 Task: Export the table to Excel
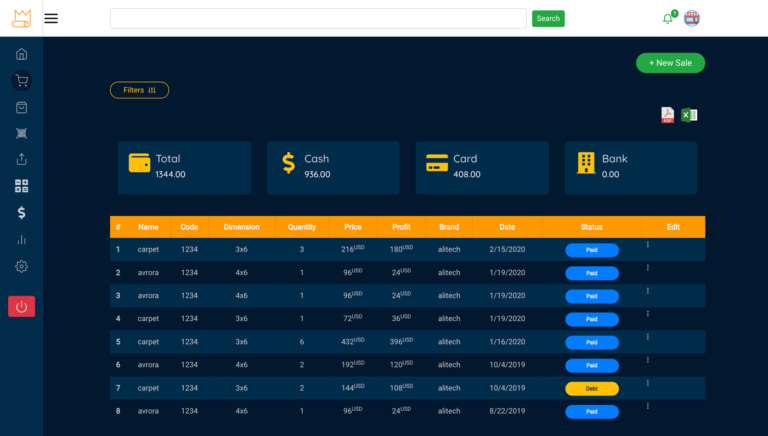689,115
